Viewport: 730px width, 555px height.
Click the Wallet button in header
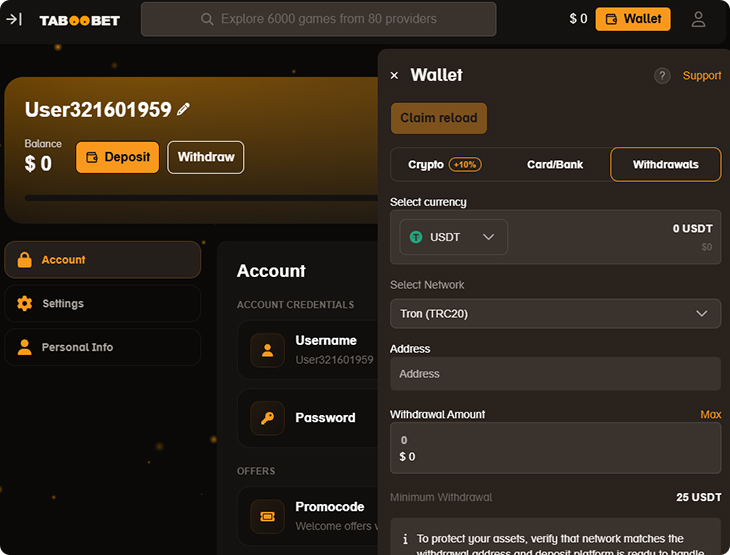[x=633, y=19]
